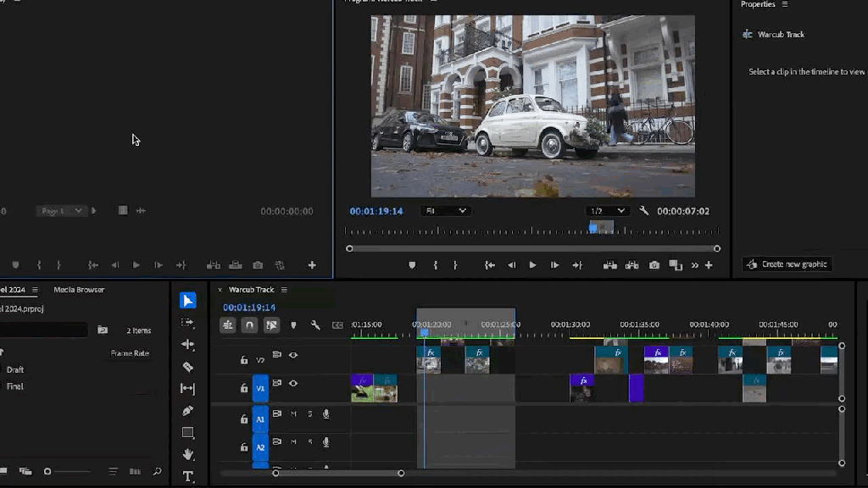Click the Project panel thumbnail zoom slider
This screenshot has height=488, width=868.
pyautogui.click(x=48, y=471)
